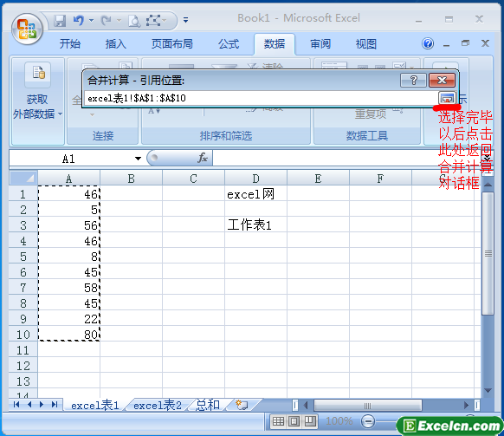
Task: Expand the Name Box dropdown arrow
Action: click(x=138, y=159)
